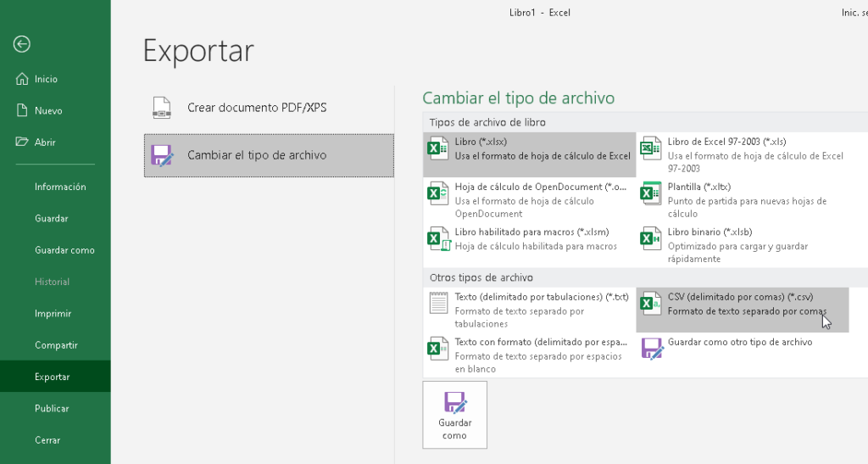Choose Plantilla (*.xltx) file type

pos(743,200)
